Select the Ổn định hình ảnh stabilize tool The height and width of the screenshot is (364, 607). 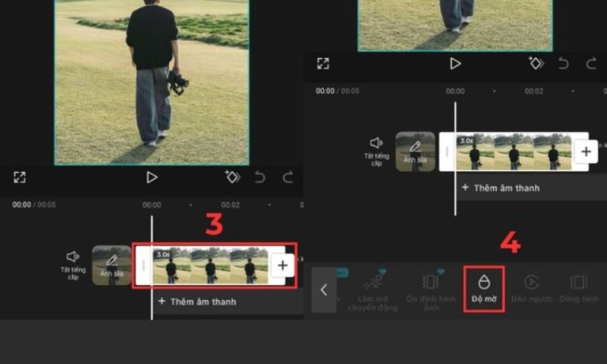pyautogui.click(x=430, y=289)
